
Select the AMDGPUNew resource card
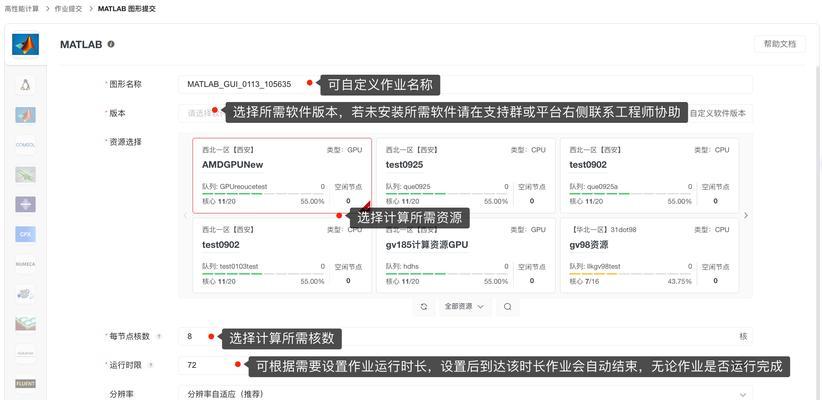pos(282,176)
